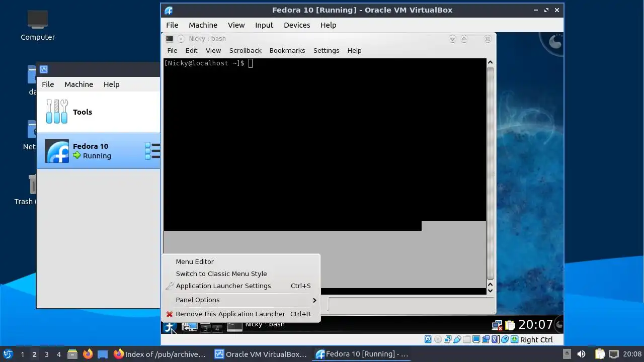Viewport: 644px width, 362px height.
Task: Switch to the Index of /pub/archive Firefox task
Action: 160,354
